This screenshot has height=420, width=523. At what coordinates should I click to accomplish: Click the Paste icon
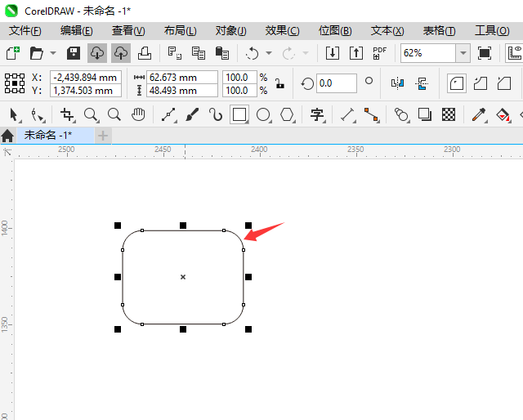221,53
